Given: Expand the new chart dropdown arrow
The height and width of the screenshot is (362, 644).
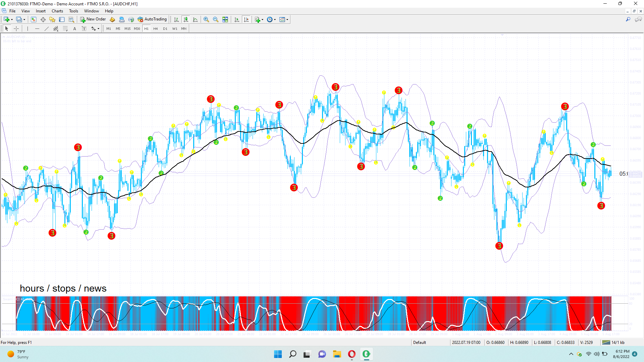Looking at the screenshot, I should click(x=12, y=19).
